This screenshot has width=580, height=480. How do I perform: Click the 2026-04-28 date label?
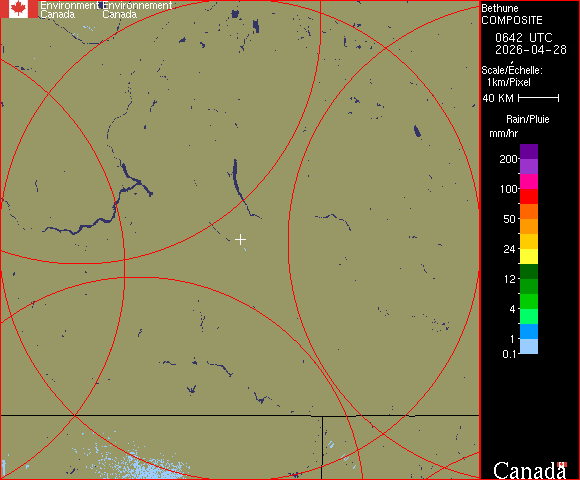(531, 50)
